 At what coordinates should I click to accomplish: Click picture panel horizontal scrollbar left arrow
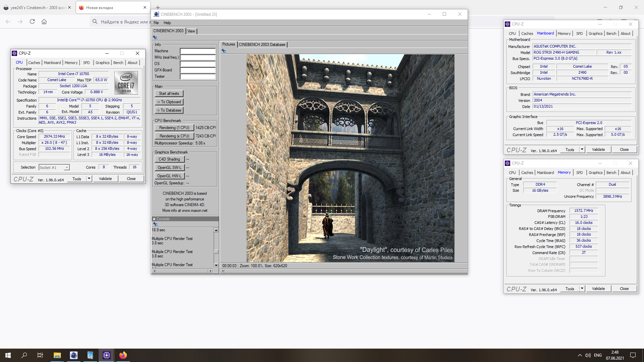click(x=223, y=271)
